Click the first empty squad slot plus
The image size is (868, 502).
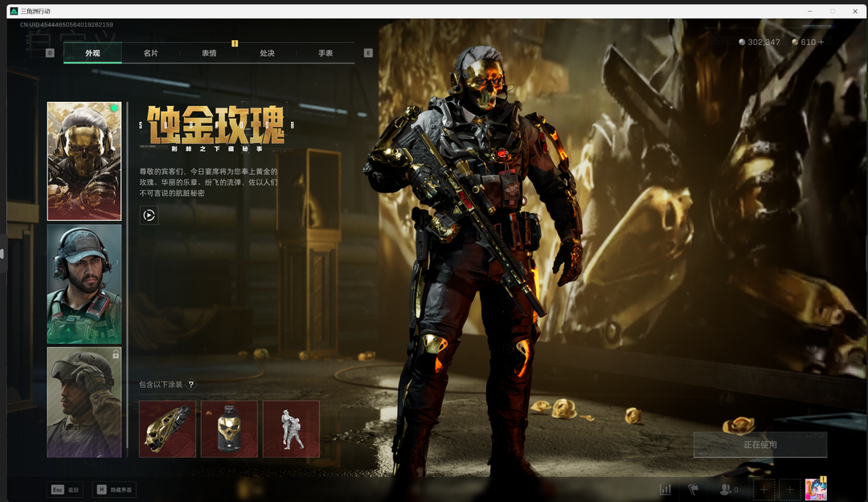coord(764,489)
